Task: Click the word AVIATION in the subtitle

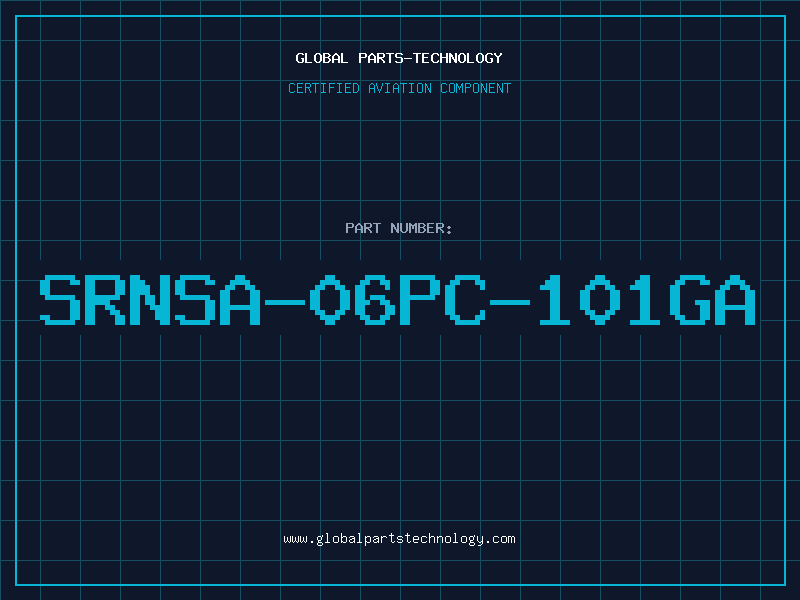Action: point(400,88)
